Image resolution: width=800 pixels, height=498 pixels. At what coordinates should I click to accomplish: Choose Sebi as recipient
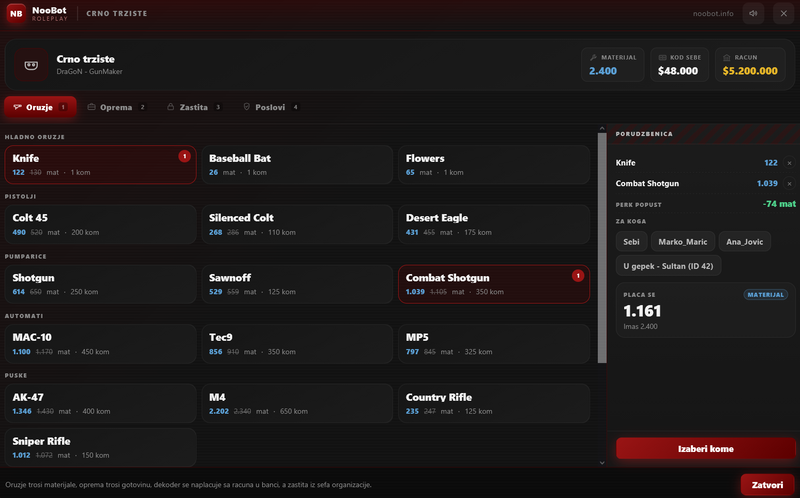pos(631,241)
